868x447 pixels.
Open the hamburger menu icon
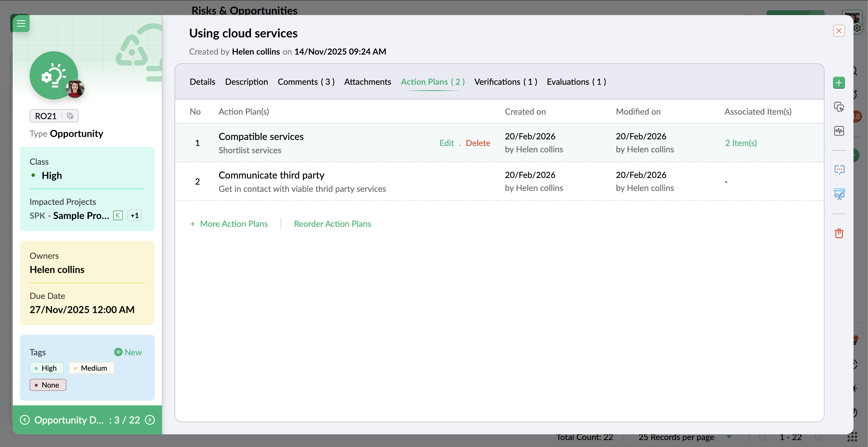[21, 23]
